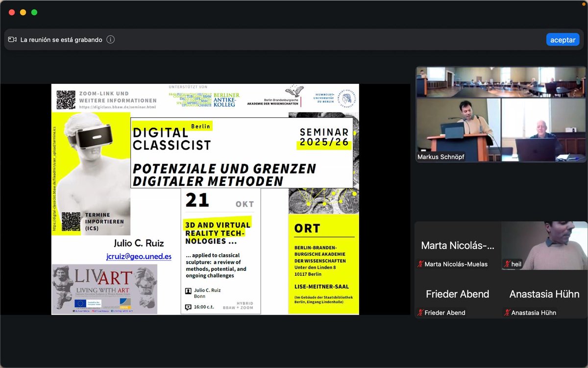Click the 'La reunión se está grabando' text
The height and width of the screenshot is (368, 588).
coord(61,40)
